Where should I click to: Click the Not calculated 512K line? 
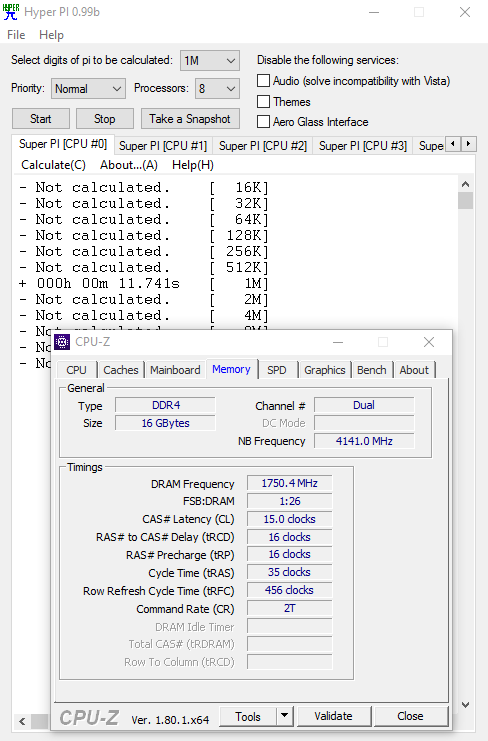pyautogui.click(x=144, y=267)
